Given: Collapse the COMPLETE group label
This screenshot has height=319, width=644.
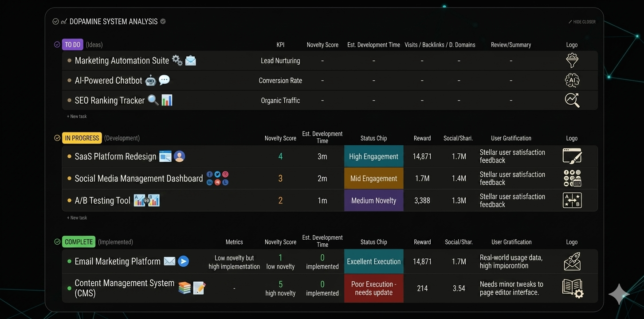Looking at the screenshot, I should (79, 242).
